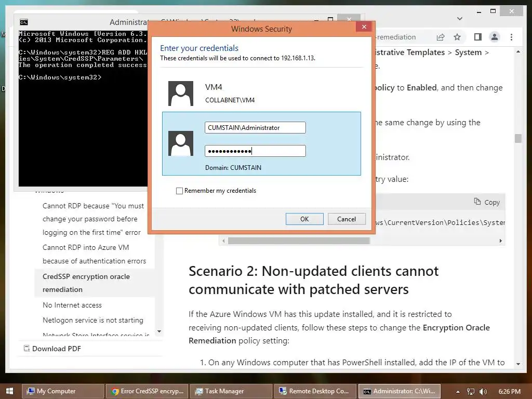532x399 pixels.
Task: Click the VM4 user avatar icon
Action: [x=181, y=94]
